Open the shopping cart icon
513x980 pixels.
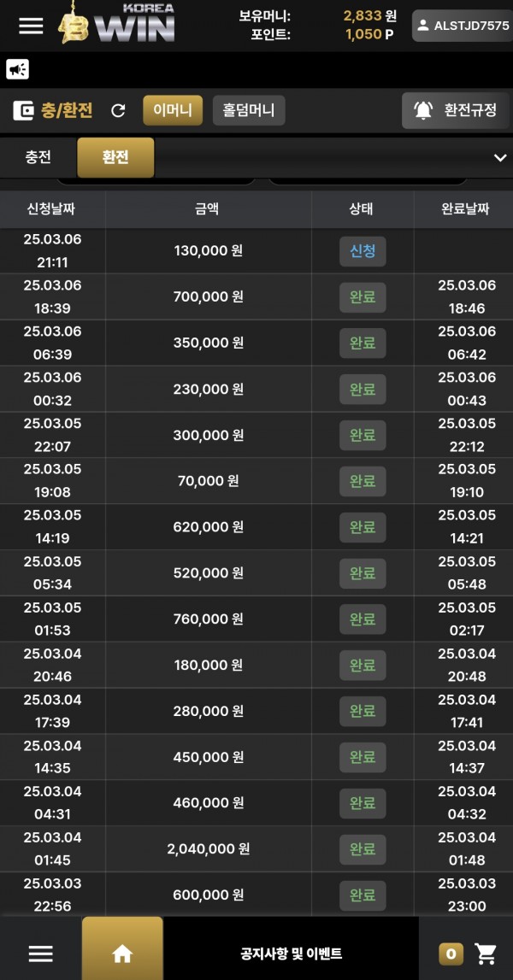(x=486, y=954)
